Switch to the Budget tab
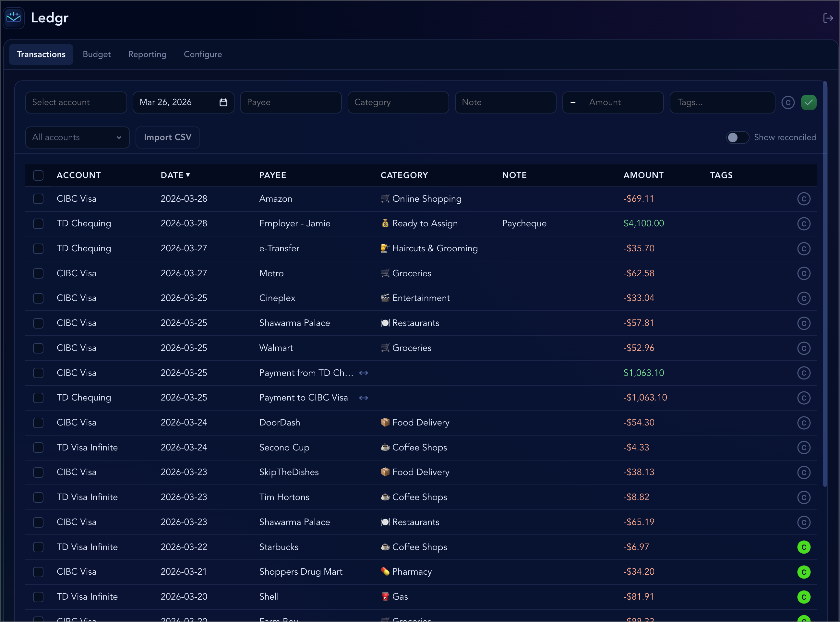Viewport: 840px width, 622px height. (x=96, y=54)
